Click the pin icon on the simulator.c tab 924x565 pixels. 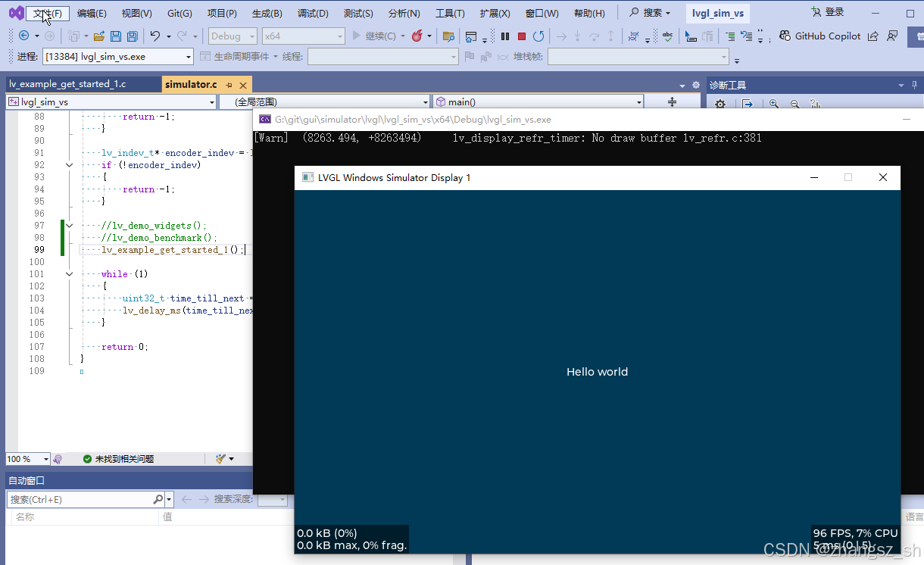click(229, 85)
